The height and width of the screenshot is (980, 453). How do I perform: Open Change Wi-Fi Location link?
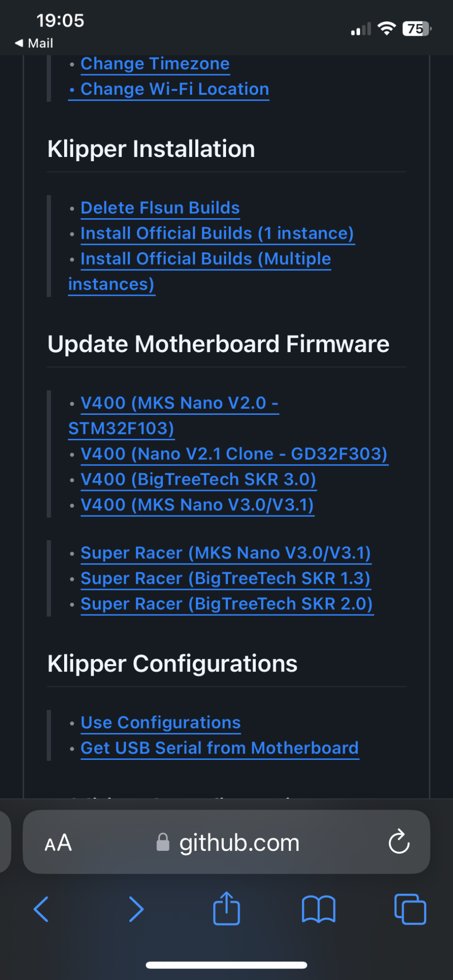175,89
